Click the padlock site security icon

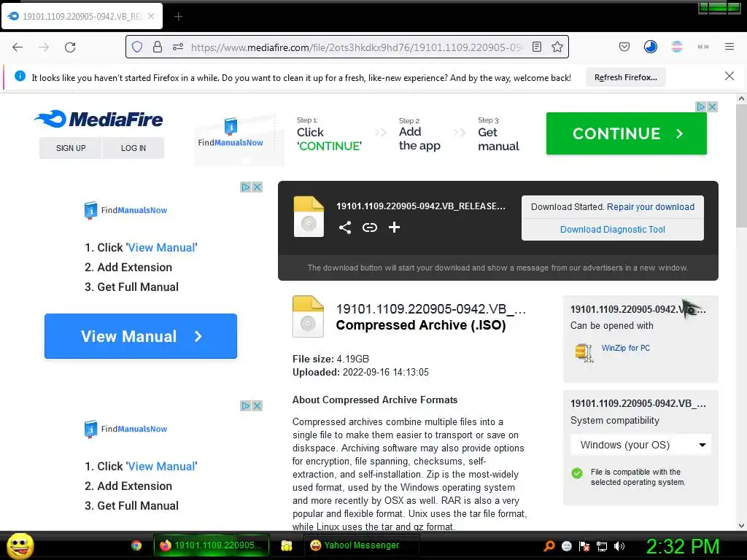[x=158, y=47]
